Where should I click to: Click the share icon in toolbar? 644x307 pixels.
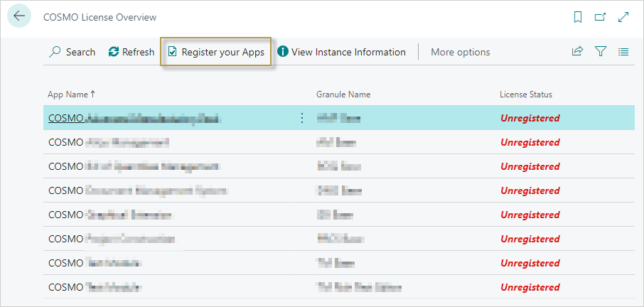(577, 52)
